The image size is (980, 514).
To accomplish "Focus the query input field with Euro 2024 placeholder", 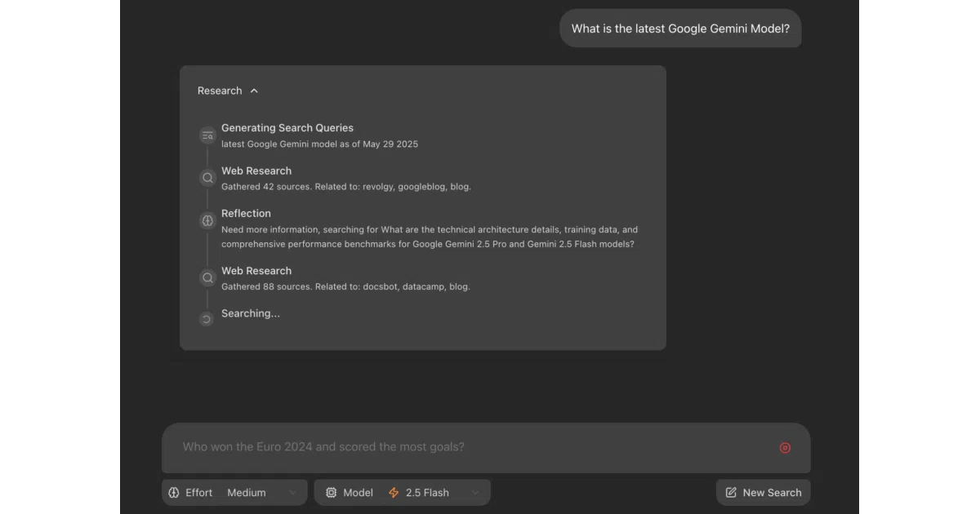I will pyautogui.click(x=486, y=448).
